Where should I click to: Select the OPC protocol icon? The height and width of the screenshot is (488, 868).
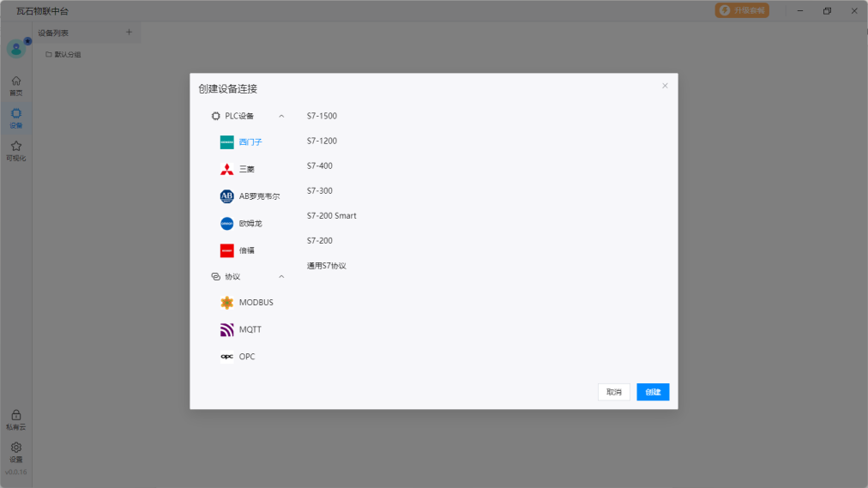pyautogui.click(x=226, y=357)
